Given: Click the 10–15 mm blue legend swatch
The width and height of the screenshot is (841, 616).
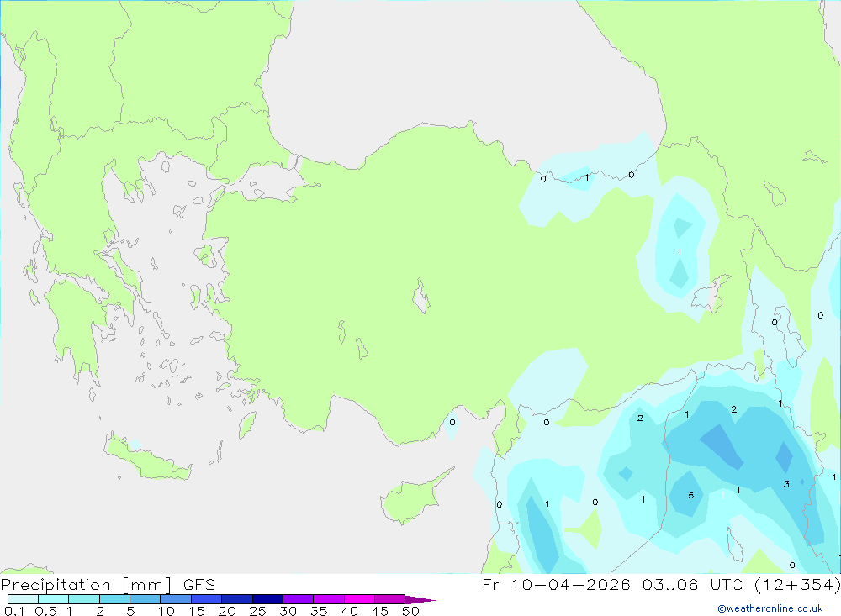Looking at the screenshot, I should (176, 599).
